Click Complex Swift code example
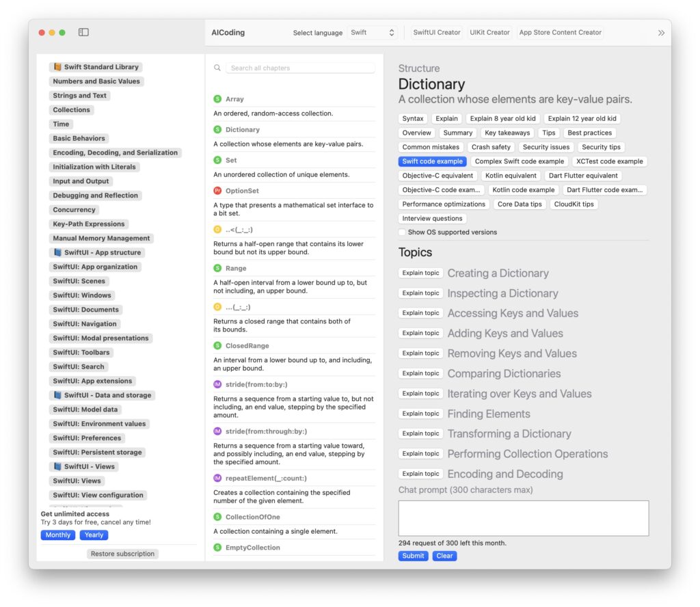700x607 pixels. pyautogui.click(x=520, y=161)
